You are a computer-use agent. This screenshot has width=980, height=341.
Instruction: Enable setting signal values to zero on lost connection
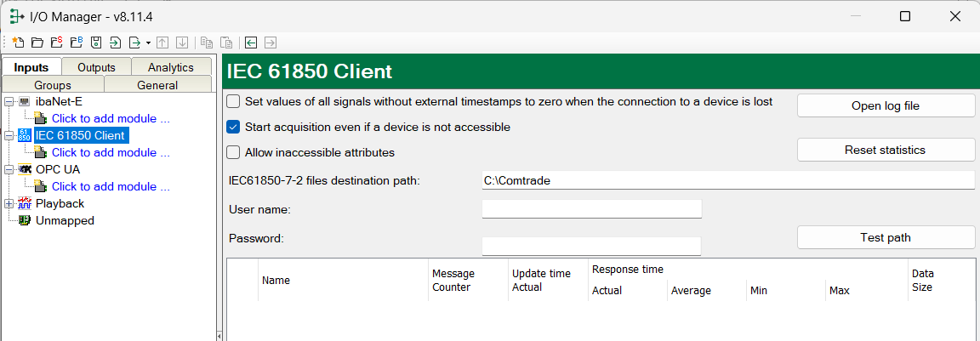click(x=233, y=102)
